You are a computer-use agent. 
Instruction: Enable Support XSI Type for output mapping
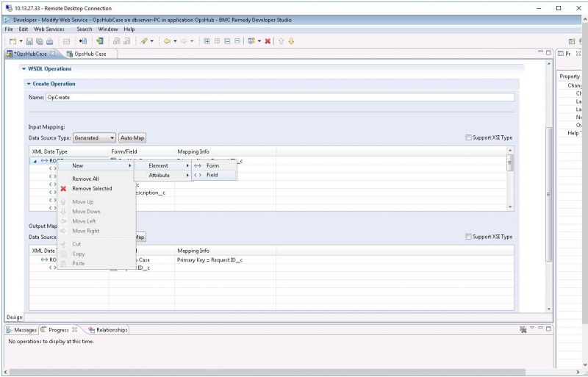tap(469, 237)
